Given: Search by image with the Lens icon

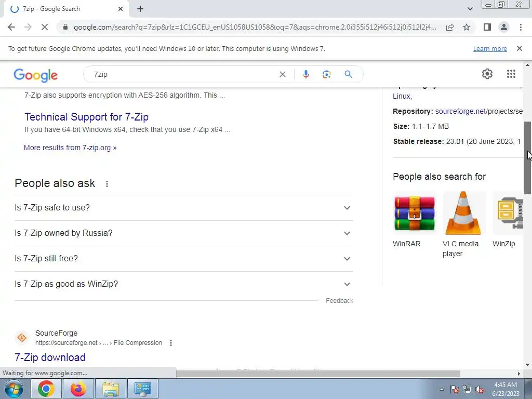Looking at the screenshot, I should tap(326, 74).
